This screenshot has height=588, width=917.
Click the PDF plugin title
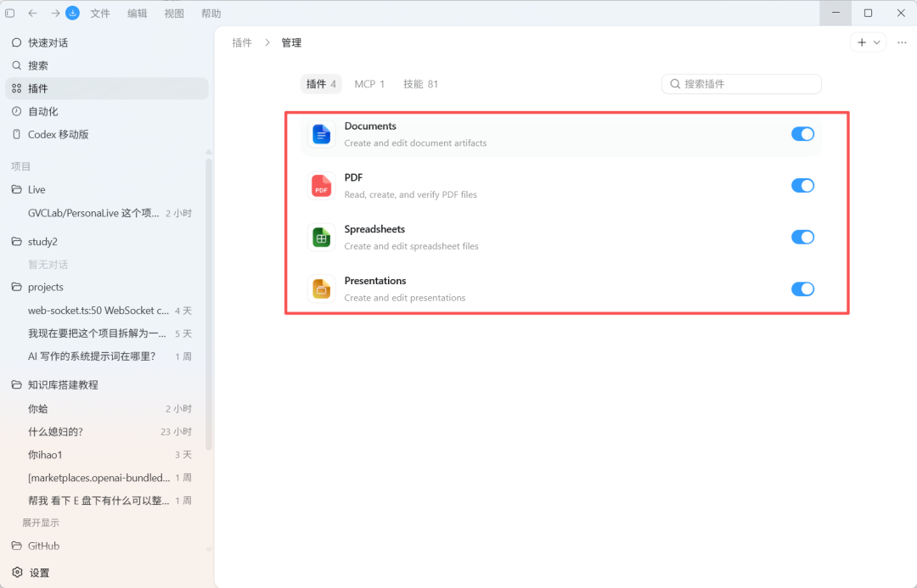[x=354, y=177]
